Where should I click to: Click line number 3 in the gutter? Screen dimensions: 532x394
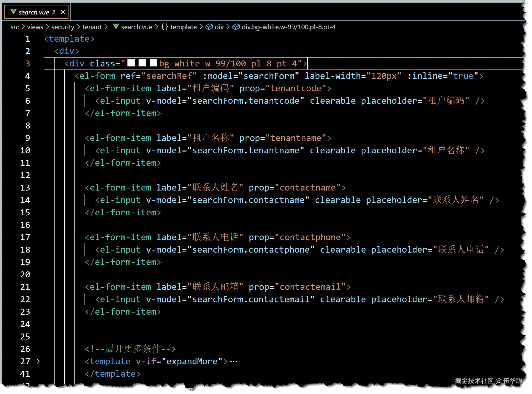click(x=28, y=64)
